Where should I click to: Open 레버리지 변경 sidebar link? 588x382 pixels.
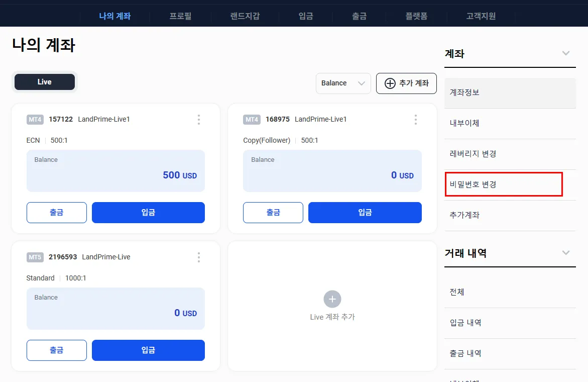(x=473, y=154)
